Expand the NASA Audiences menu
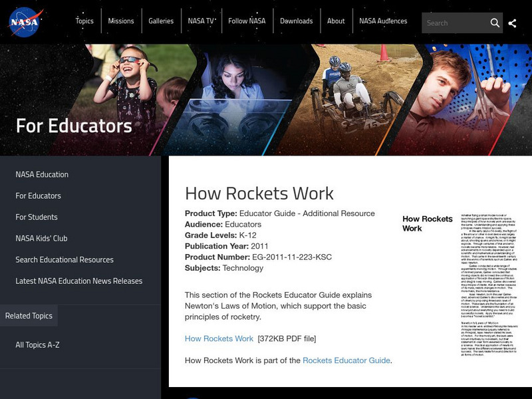Screen dimensions: 532x399 383,21
